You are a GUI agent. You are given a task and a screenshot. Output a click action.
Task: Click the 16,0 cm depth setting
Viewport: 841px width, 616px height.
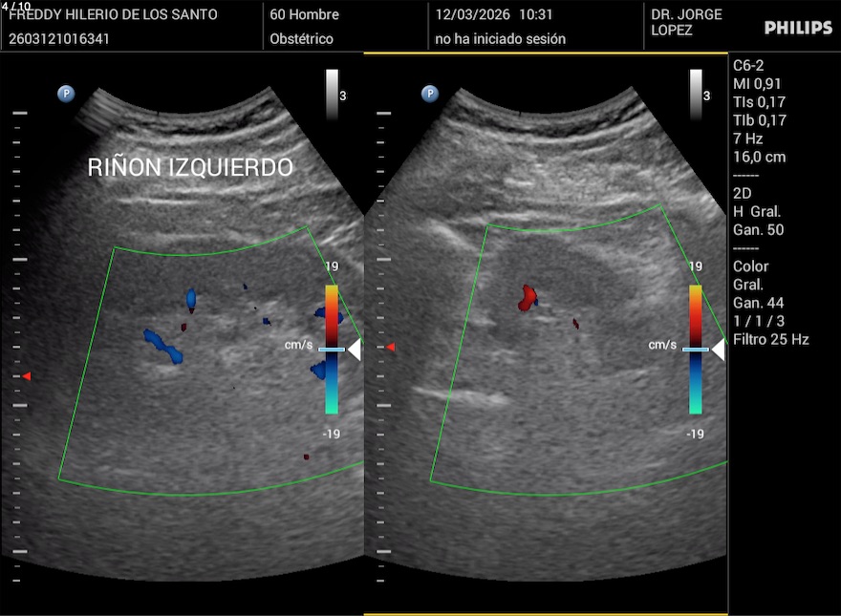(759, 157)
